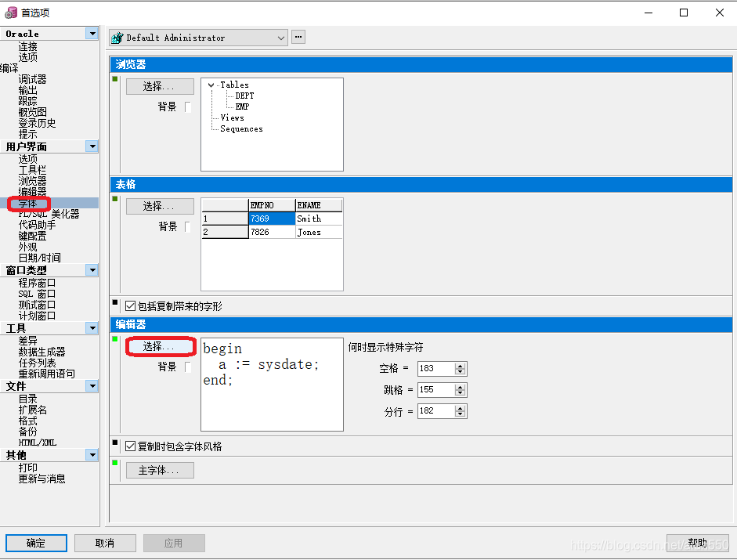Select 程序窗口 in the sidebar

click(x=37, y=283)
